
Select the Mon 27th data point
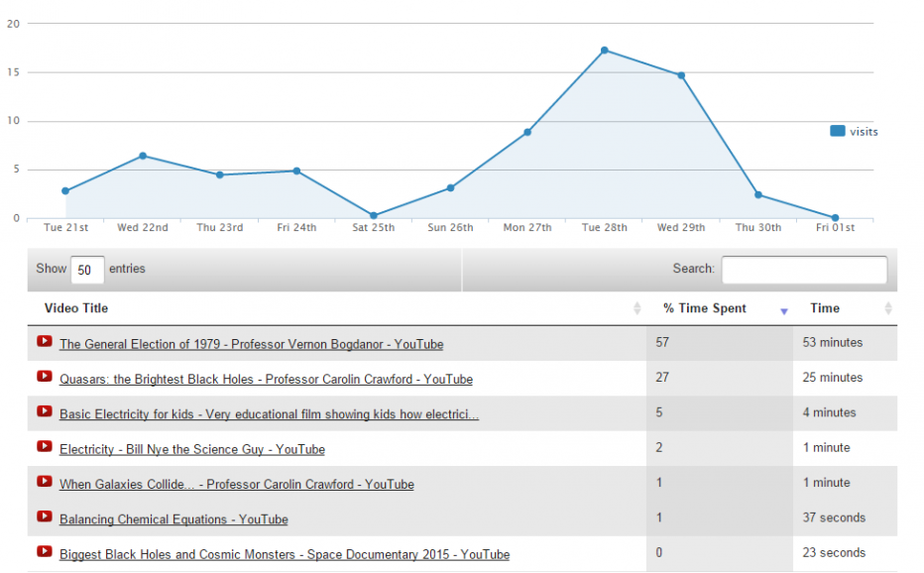point(527,132)
